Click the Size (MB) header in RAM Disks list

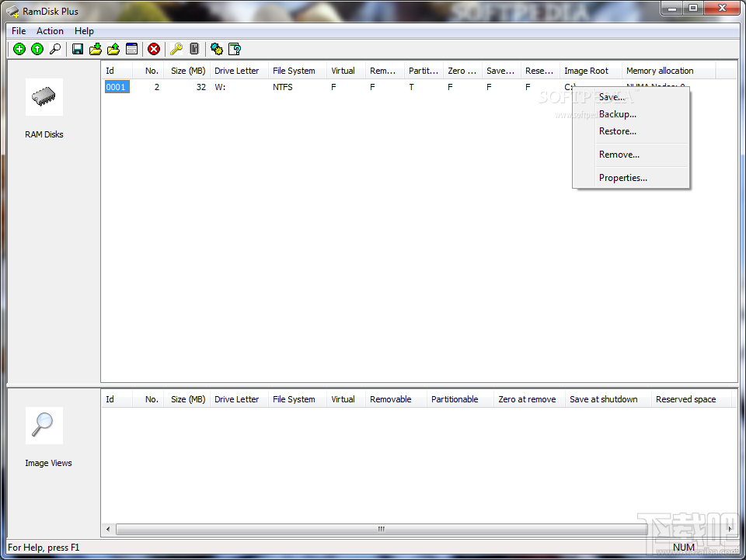(x=187, y=71)
